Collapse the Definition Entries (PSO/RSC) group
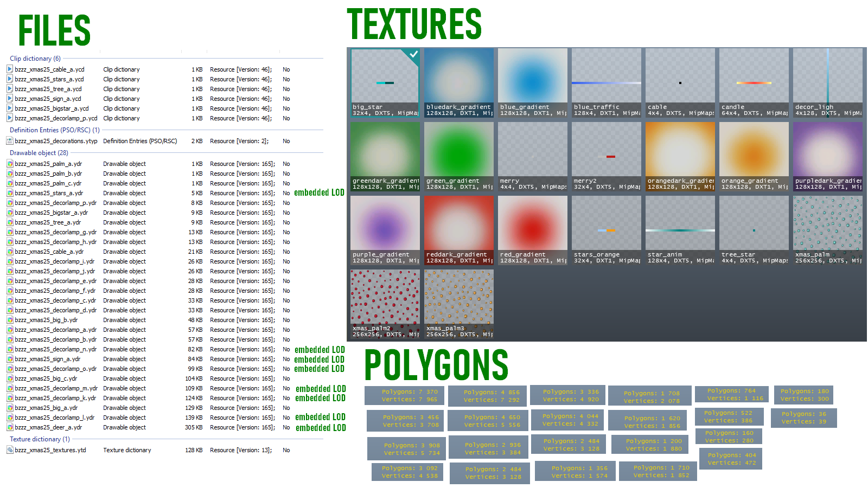Viewport: 868px width, 488px height. (54, 130)
